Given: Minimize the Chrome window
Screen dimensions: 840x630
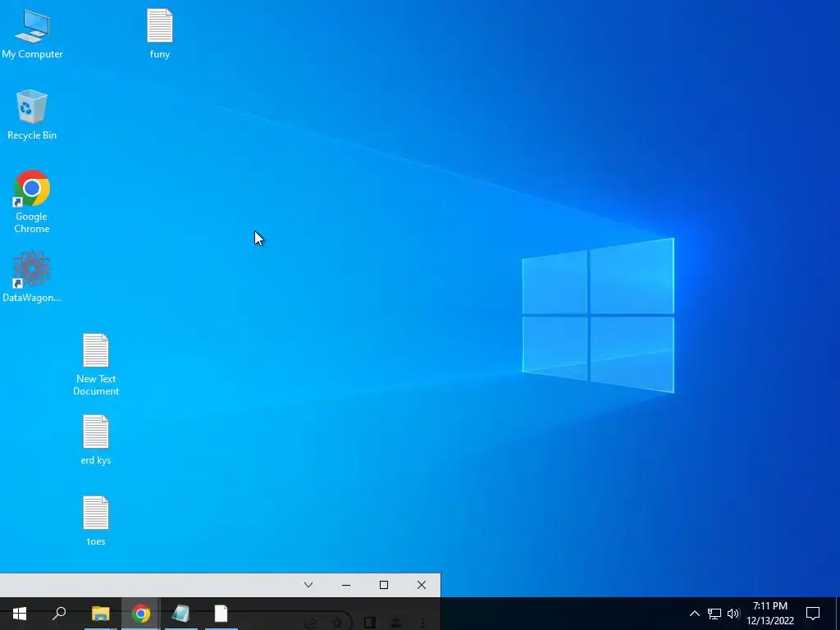Looking at the screenshot, I should pyautogui.click(x=346, y=585).
